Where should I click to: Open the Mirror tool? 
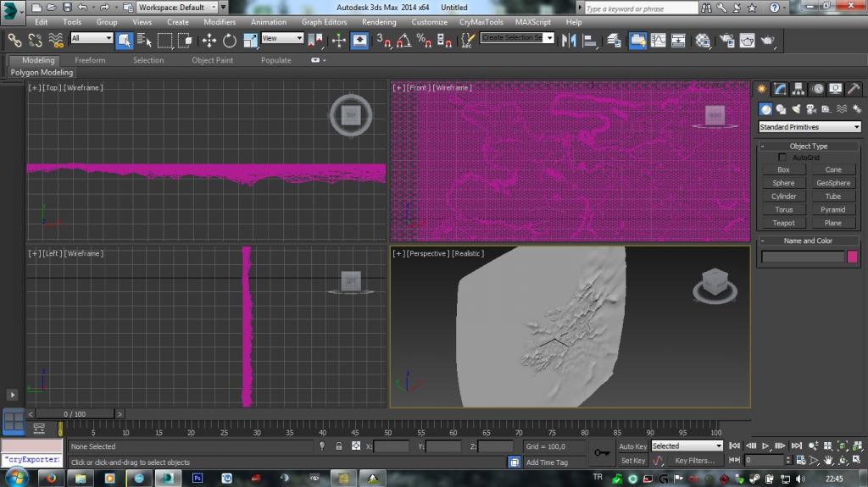click(570, 41)
